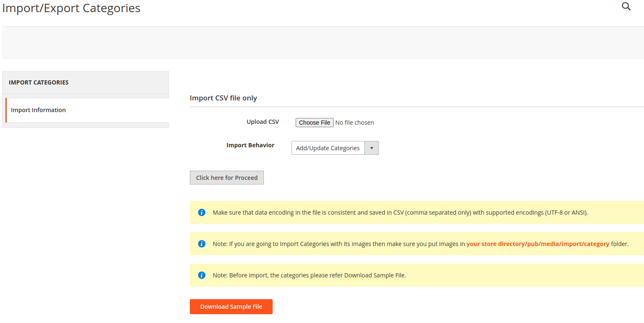Click the UTF-8 or ANSI encoding notice text

(400, 212)
